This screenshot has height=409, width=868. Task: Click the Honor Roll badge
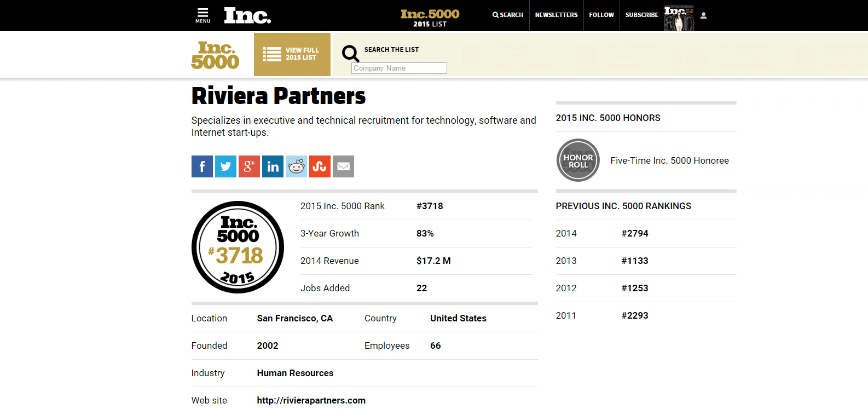click(x=578, y=160)
